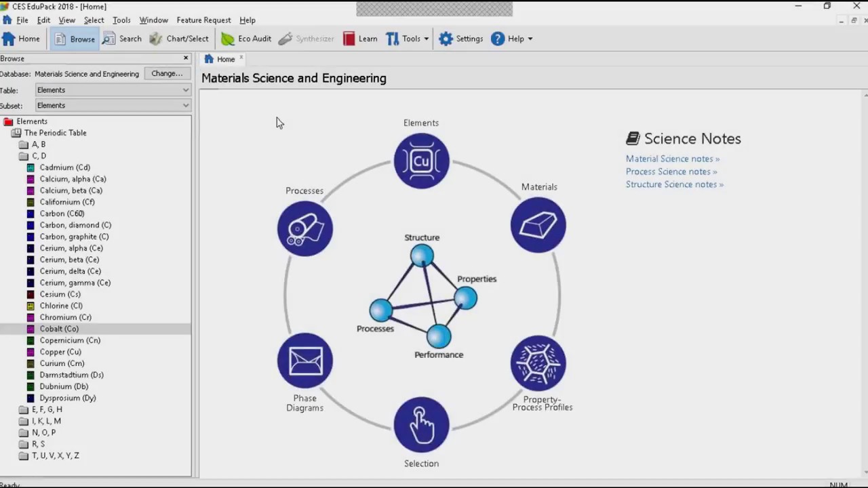Open the View menu
Viewport: 868px width, 488px height.
coord(66,20)
